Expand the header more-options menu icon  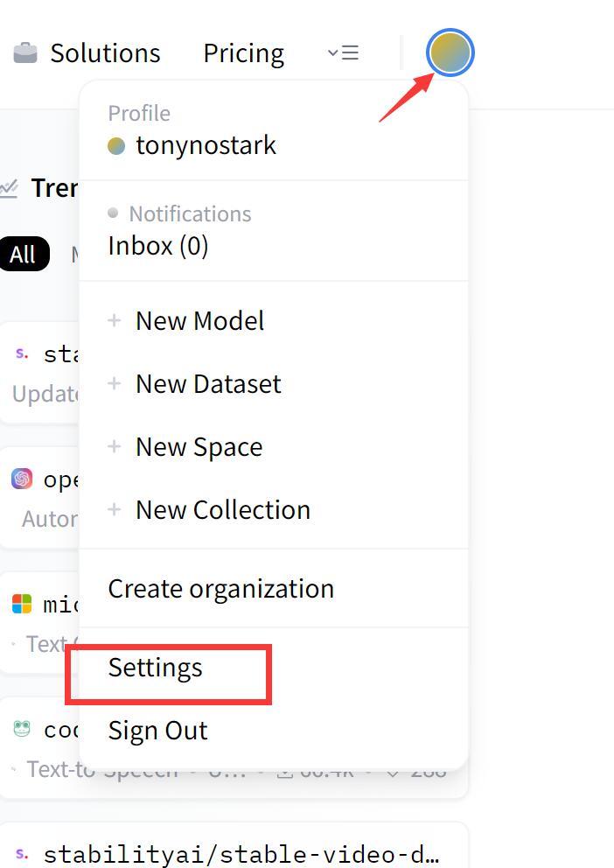[x=343, y=52]
